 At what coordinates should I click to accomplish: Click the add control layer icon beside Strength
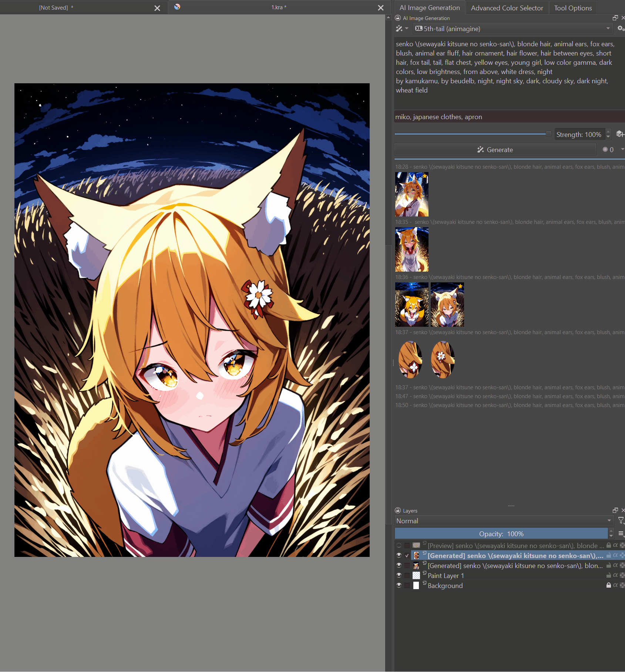coord(620,134)
